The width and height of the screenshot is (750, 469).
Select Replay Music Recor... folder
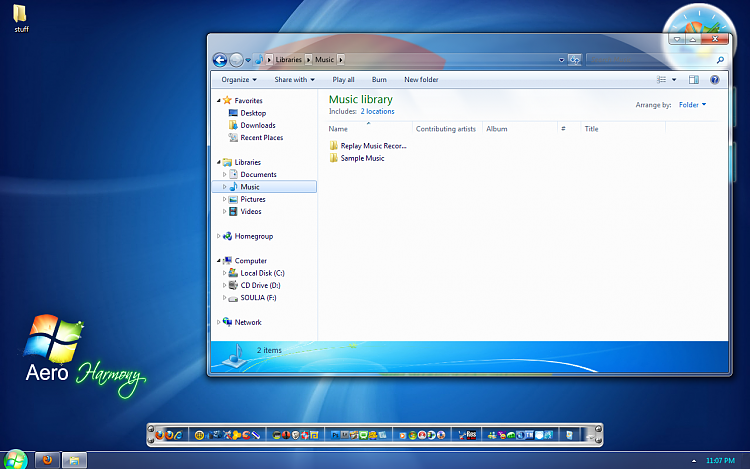tap(368, 146)
